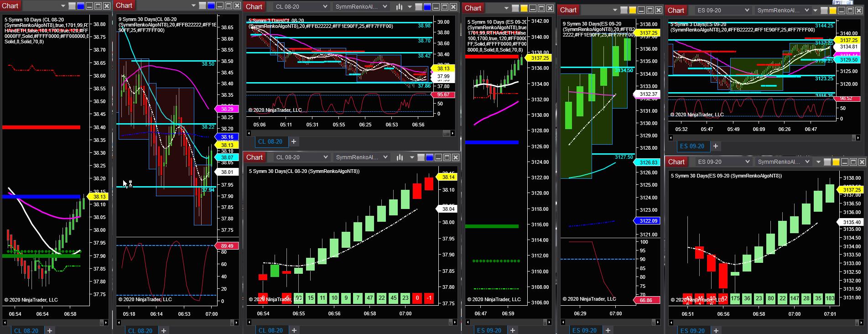Click right scroll arrow of top CL chart scrollbar

[452, 133]
